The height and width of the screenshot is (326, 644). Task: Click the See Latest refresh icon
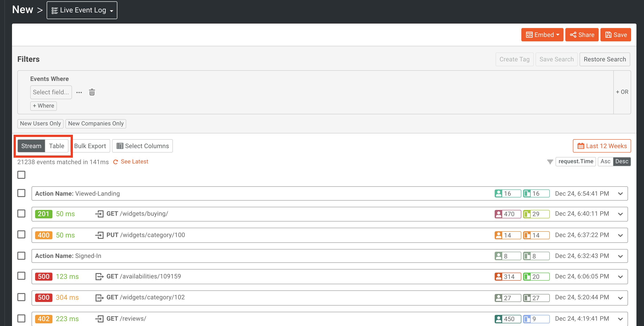point(116,162)
